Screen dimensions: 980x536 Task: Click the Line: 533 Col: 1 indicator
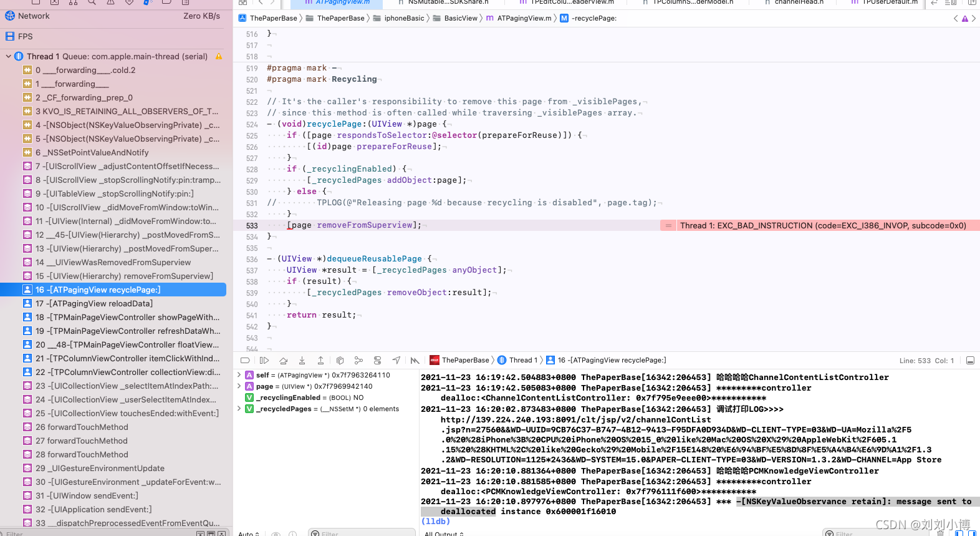(x=926, y=361)
